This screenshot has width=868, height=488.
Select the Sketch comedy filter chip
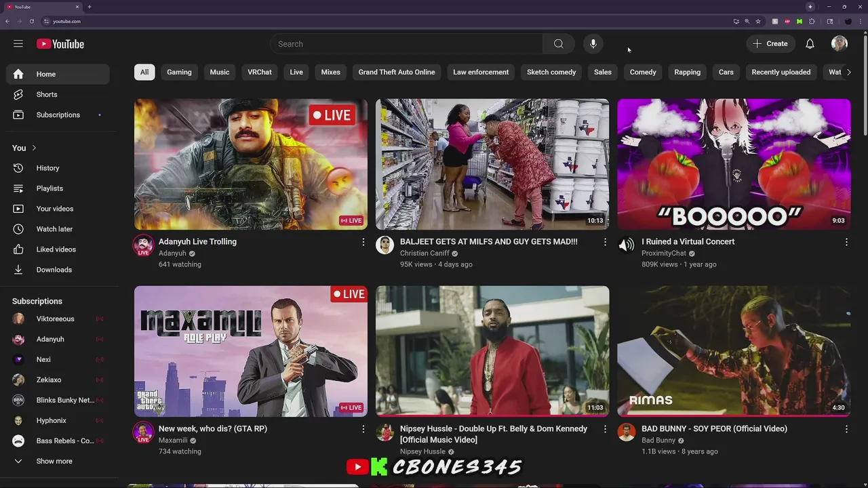[551, 72]
